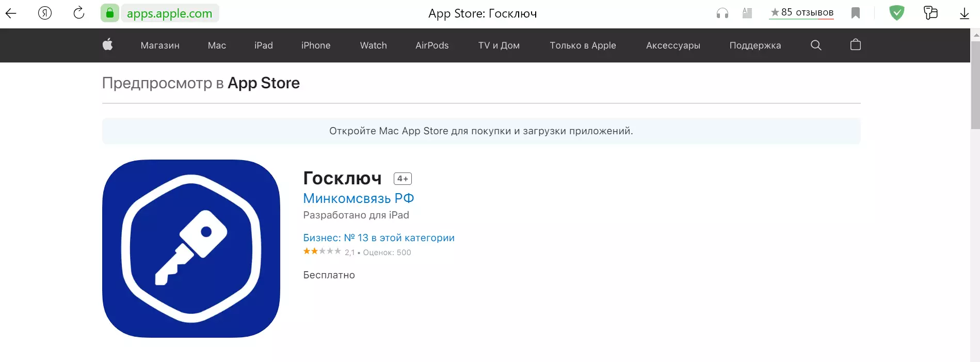Open Yandex home via the Я icon
Viewport: 980px width, 362px height.
click(45, 13)
